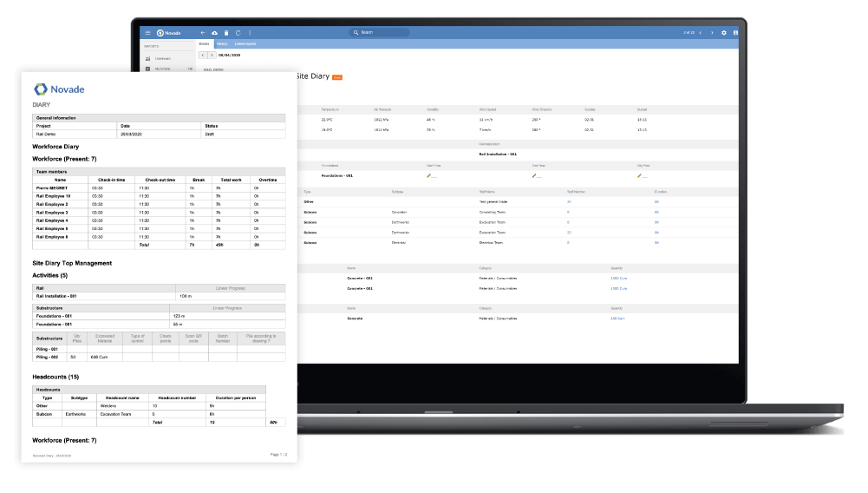Select the Details tab
The height and width of the screenshot is (493, 868).
pos(205,43)
